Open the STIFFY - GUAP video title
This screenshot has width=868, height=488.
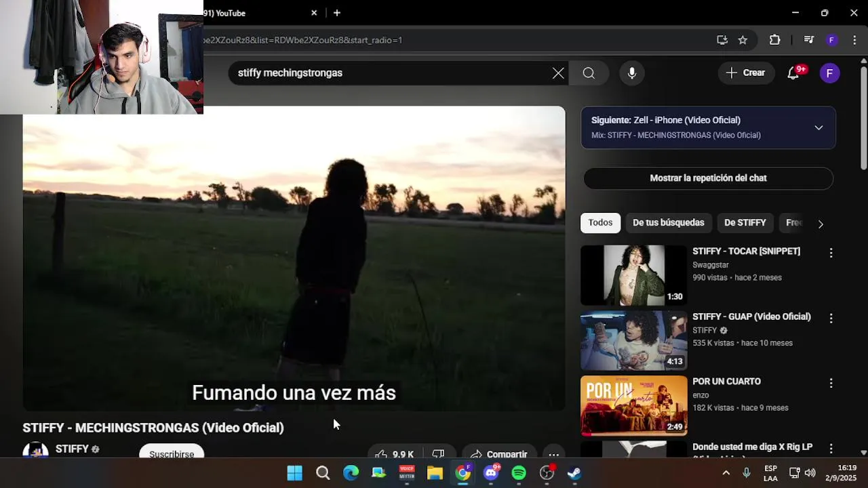pos(751,317)
